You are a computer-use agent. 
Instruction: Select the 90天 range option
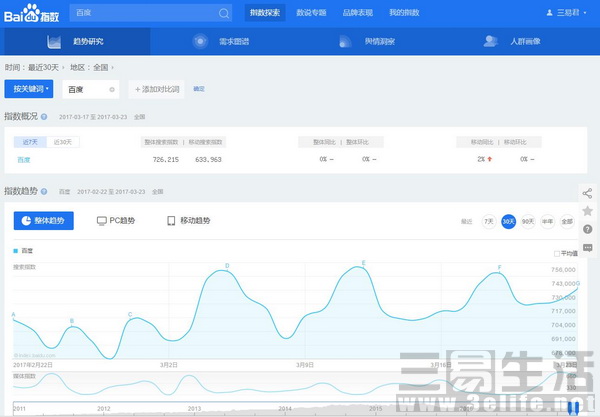point(528,222)
